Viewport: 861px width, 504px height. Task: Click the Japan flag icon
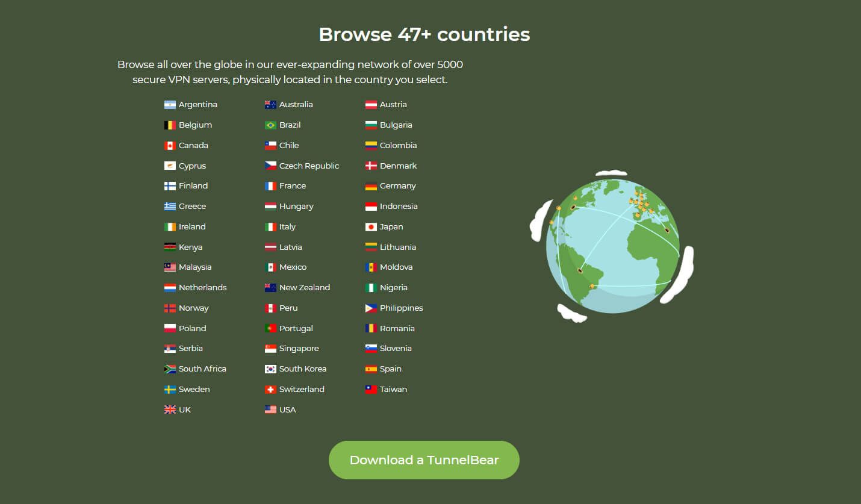(x=371, y=227)
